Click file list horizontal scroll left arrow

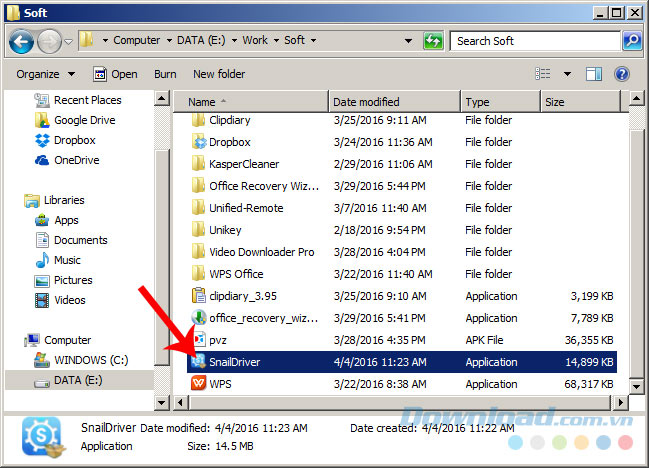click(180, 402)
